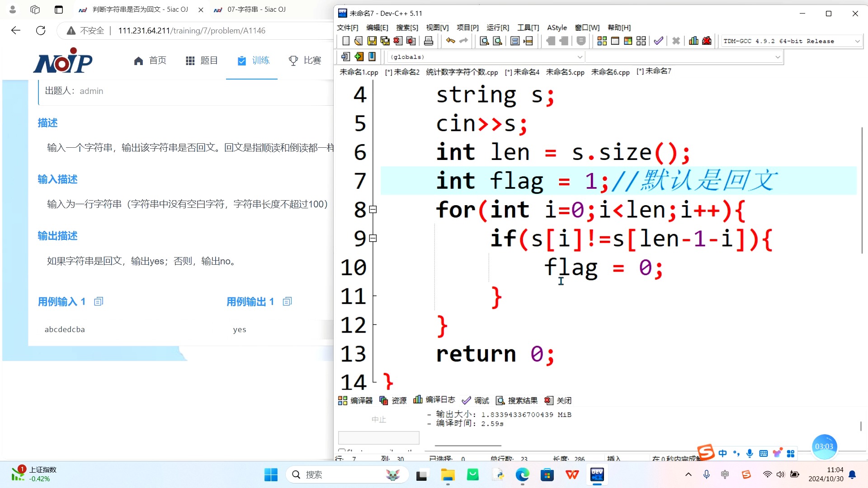Screen dimensions: 868x488
Task: Show hidden system tray icons chevron
Action: coord(689,474)
